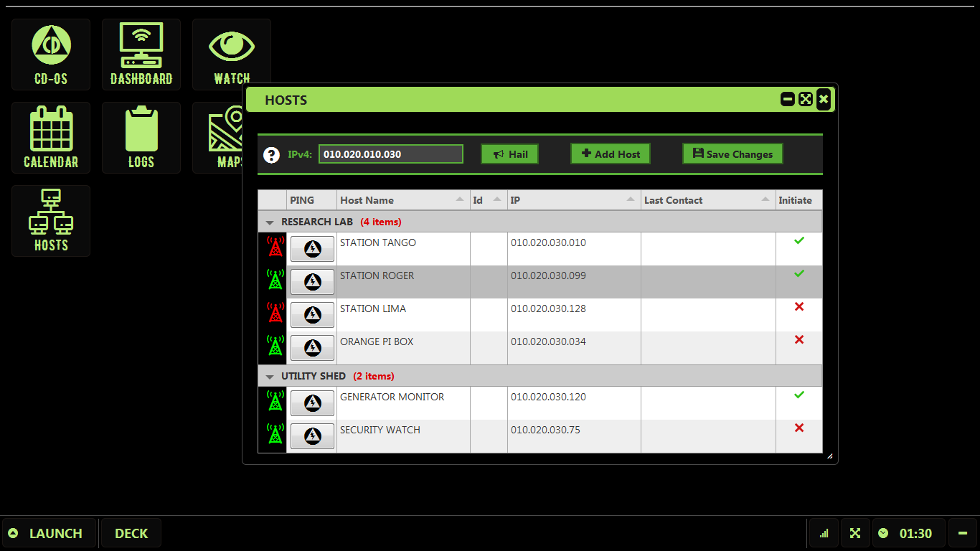Image resolution: width=980 pixels, height=551 pixels.
Task: Toggle Initiate checkmark for Station Tango
Action: (798, 241)
